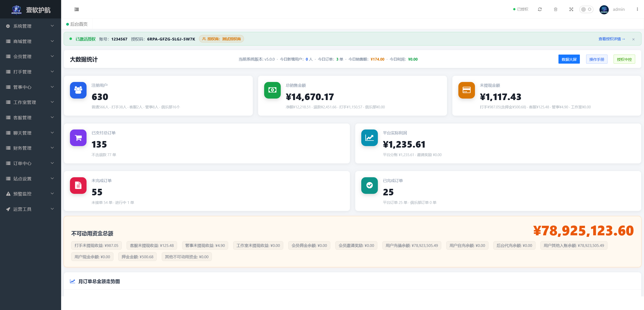Screen dimensions: 644x310
Task: Switch light/dark theme toggle
Action: click(586, 9)
